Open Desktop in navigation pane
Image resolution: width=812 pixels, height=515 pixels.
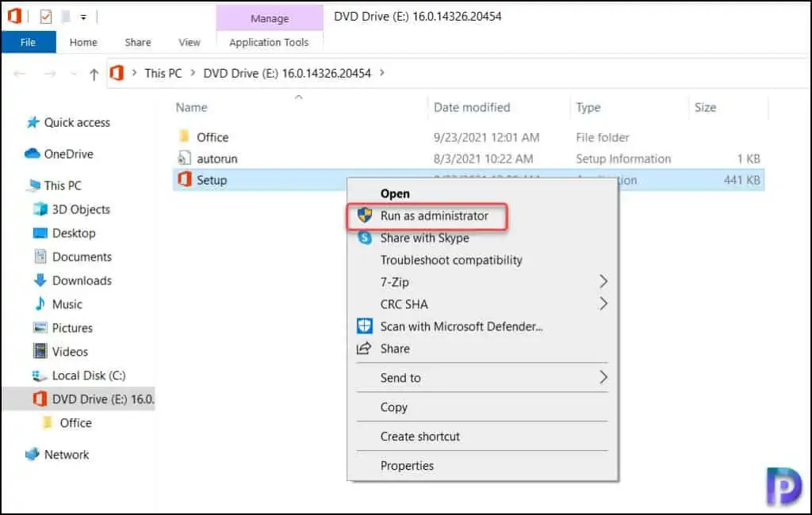pos(74,233)
